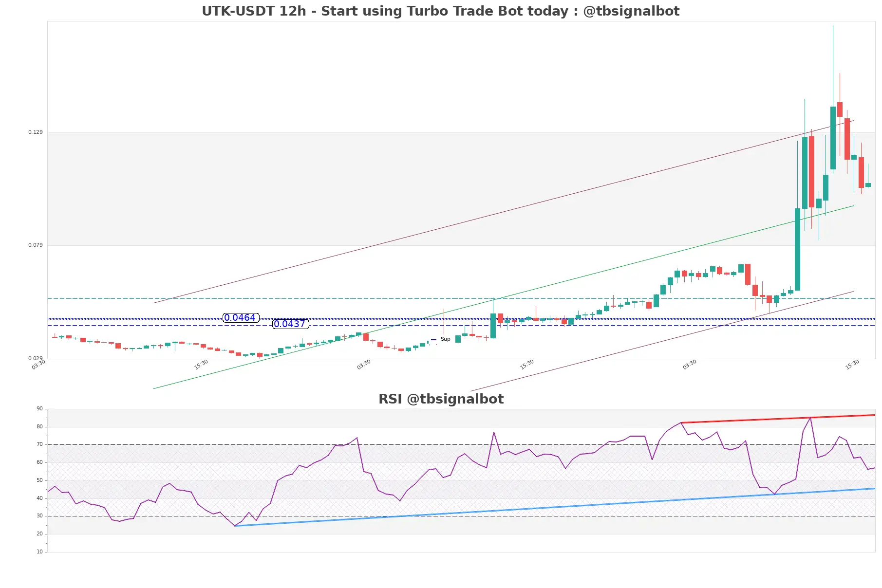882x588 pixels.
Task: Click the 0.0437 price level label
Action: click(290, 324)
